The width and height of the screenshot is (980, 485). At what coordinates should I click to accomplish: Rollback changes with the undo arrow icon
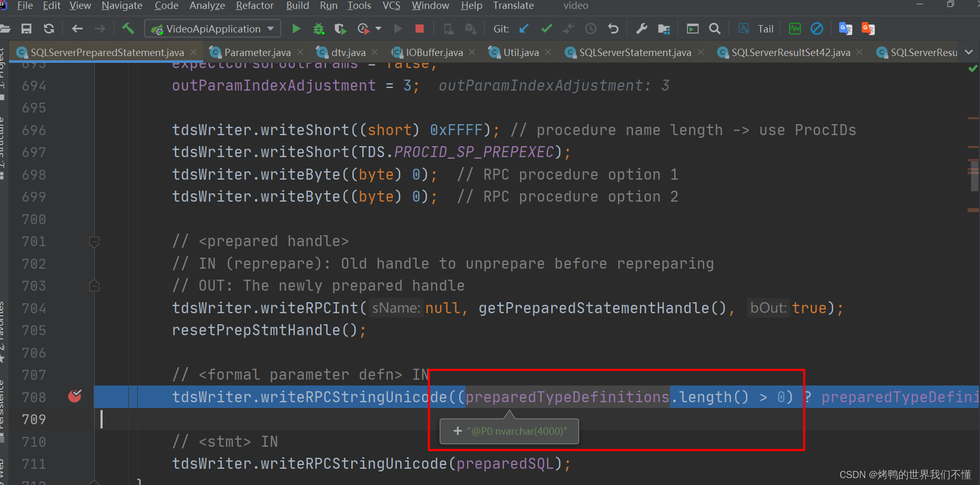[x=613, y=29]
